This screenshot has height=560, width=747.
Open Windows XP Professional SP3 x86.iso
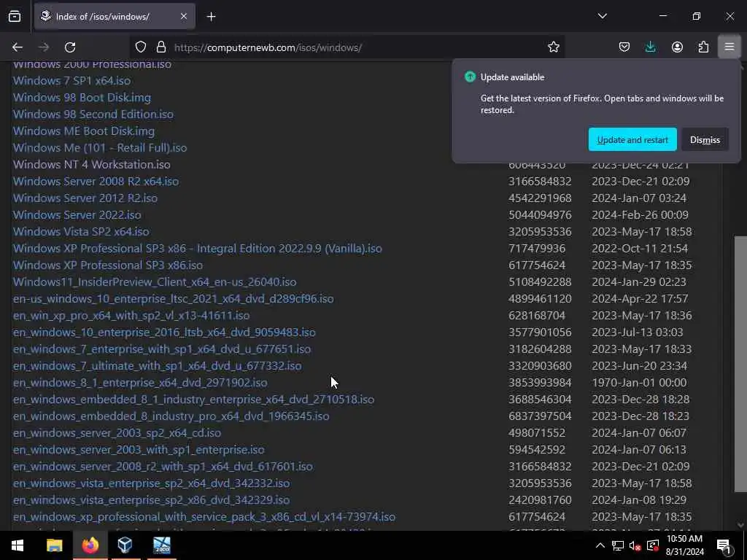pyautogui.click(x=108, y=265)
